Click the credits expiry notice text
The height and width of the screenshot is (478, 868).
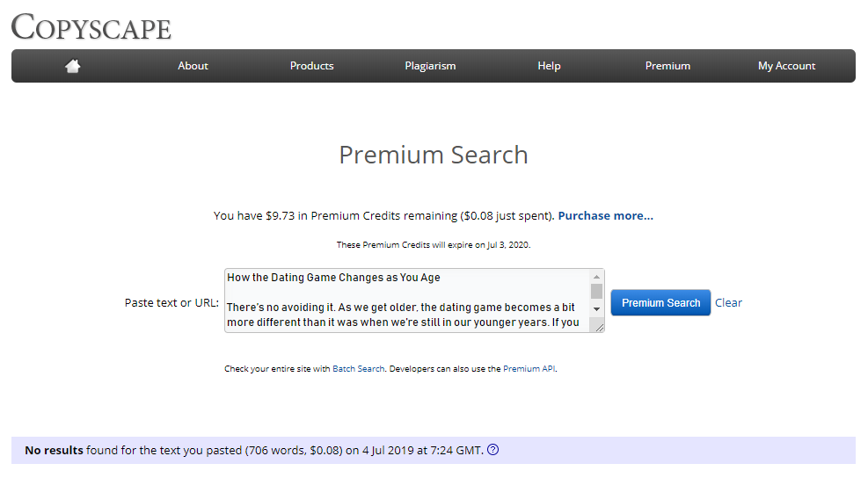click(x=434, y=244)
